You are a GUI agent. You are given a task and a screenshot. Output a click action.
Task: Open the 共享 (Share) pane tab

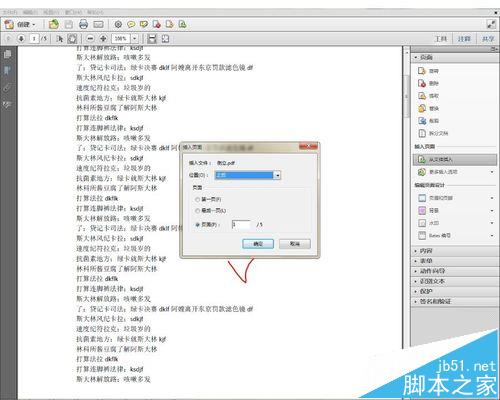pyautogui.click(x=488, y=39)
